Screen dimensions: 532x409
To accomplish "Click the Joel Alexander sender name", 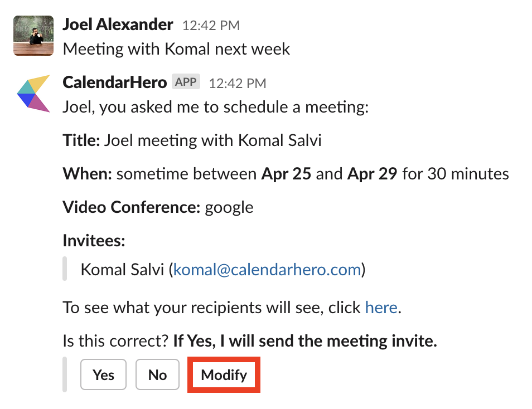I will 118,25.
